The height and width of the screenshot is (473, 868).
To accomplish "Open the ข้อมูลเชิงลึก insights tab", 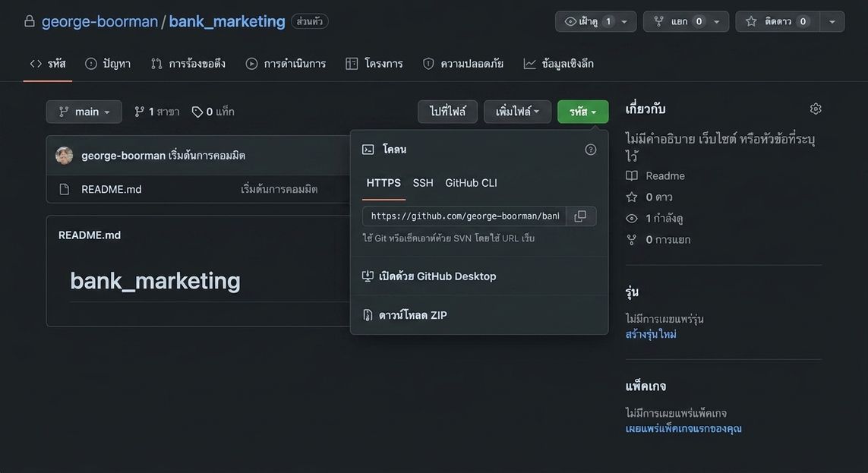I will [559, 64].
